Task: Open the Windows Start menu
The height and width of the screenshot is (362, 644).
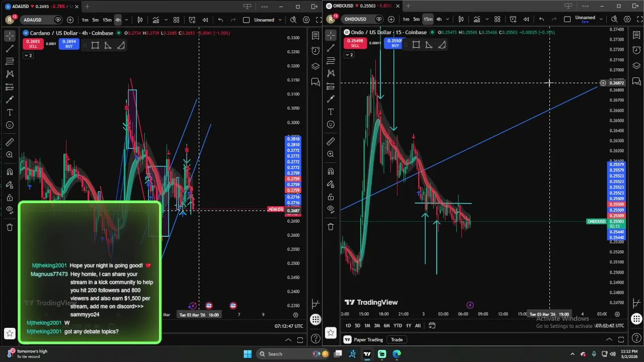Action: coord(247,354)
